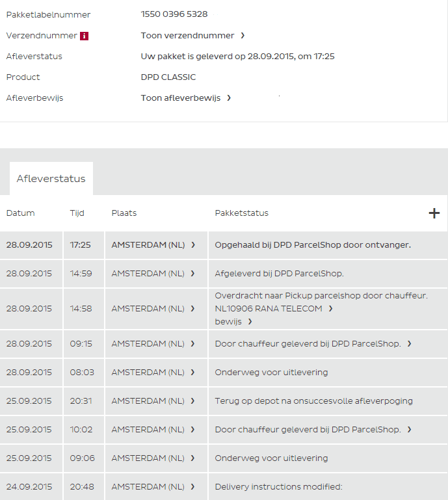The image size is (448, 500).
Task: Click the AMSTERDAM chevron in the 20:48 row
Action: coord(192,487)
